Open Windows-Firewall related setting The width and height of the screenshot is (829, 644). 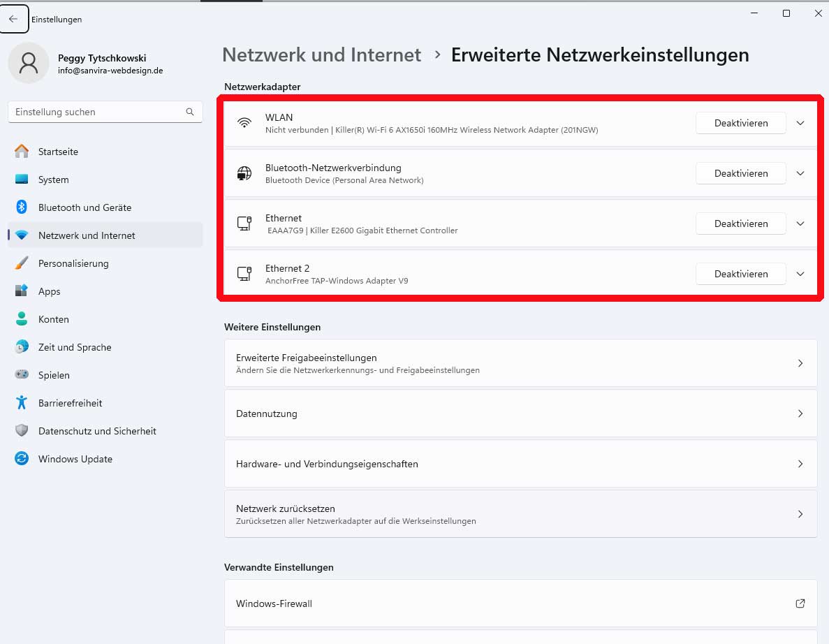[521, 603]
